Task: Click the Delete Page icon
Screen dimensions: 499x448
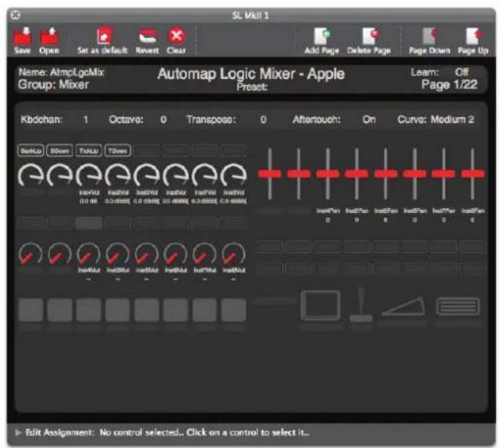Action: [x=369, y=36]
